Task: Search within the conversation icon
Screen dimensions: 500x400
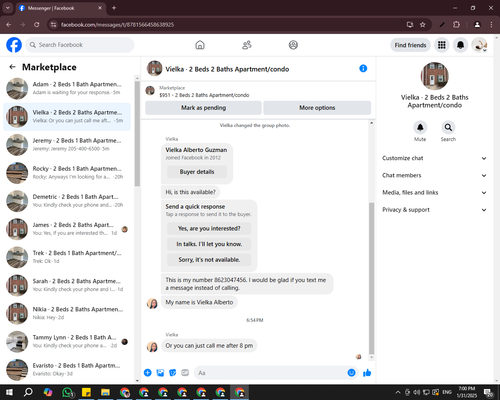Action: [448, 127]
